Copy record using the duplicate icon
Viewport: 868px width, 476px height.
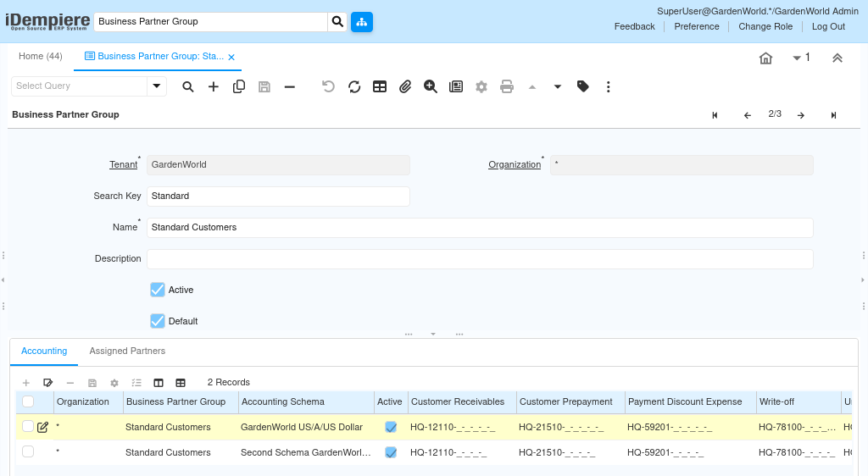pos(238,86)
